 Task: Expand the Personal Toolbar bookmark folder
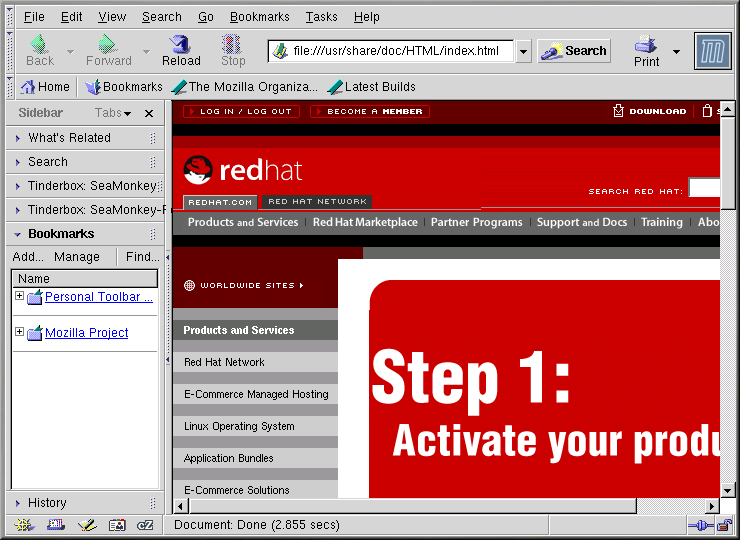[x=19, y=296]
